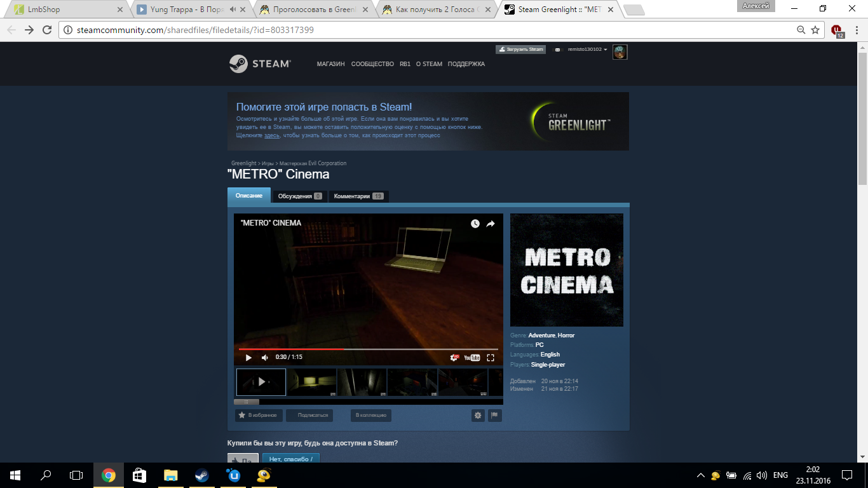Click the Watch Later clock icon on the video
This screenshot has width=868, height=488.
[x=475, y=224]
